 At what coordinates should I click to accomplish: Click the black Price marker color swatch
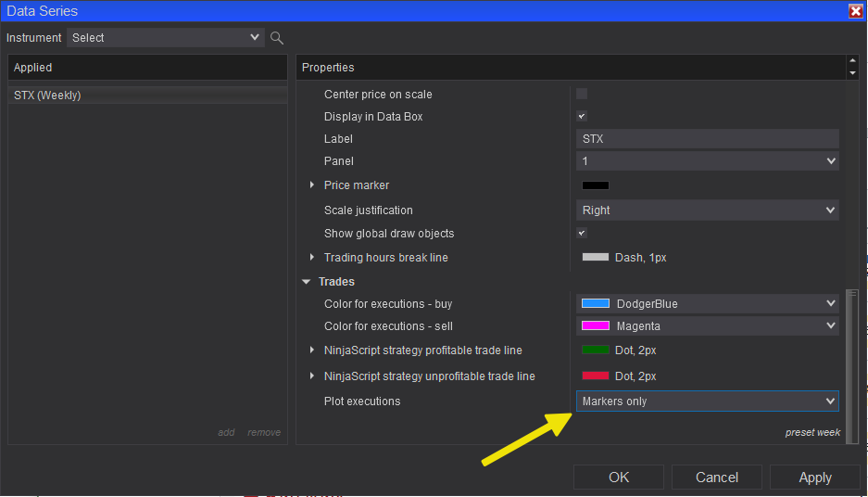[x=595, y=185]
